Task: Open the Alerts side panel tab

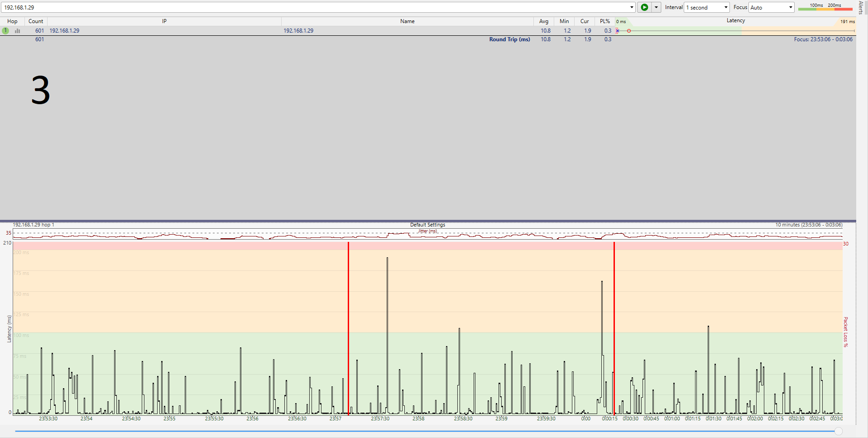Action: click(x=862, y=8)
